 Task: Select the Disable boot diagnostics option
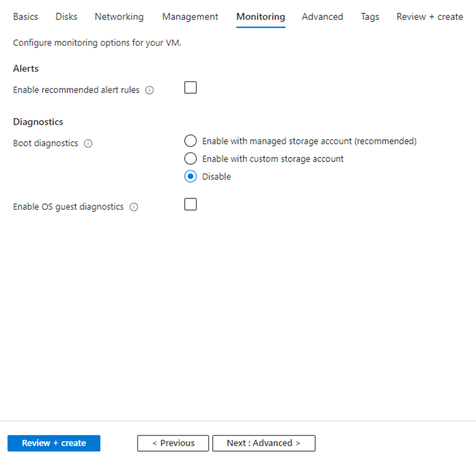190,176
